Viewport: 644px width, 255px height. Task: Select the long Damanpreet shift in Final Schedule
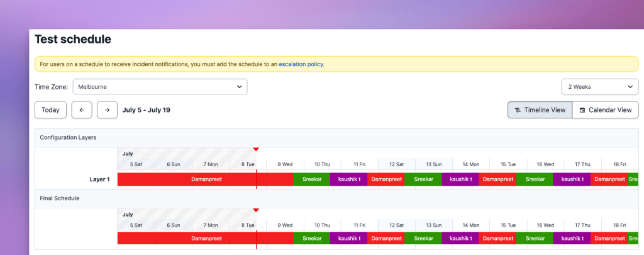point(206,239)
